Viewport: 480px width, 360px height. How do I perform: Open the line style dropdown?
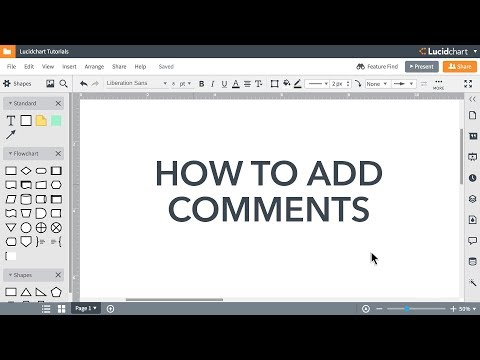[317, 84]
